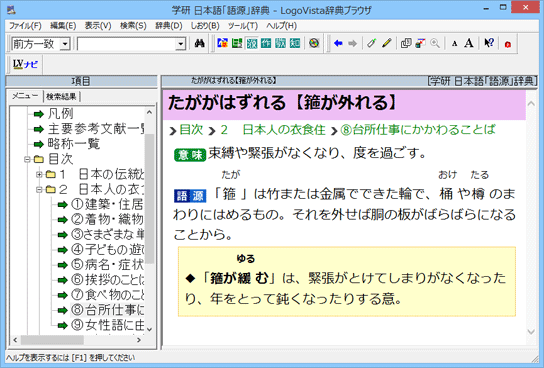Click the 目次 breadcrumb link
This screenshot has height=368, width=544.
[x=191, y=130]
